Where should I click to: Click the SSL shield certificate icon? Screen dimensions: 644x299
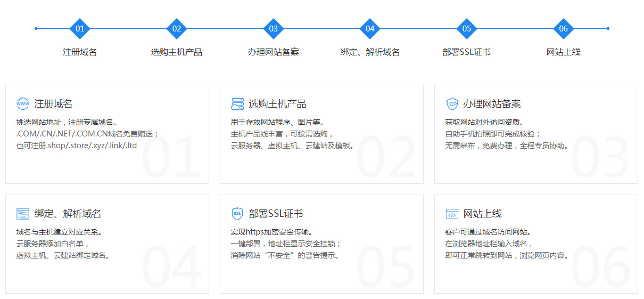pos(237,214)
